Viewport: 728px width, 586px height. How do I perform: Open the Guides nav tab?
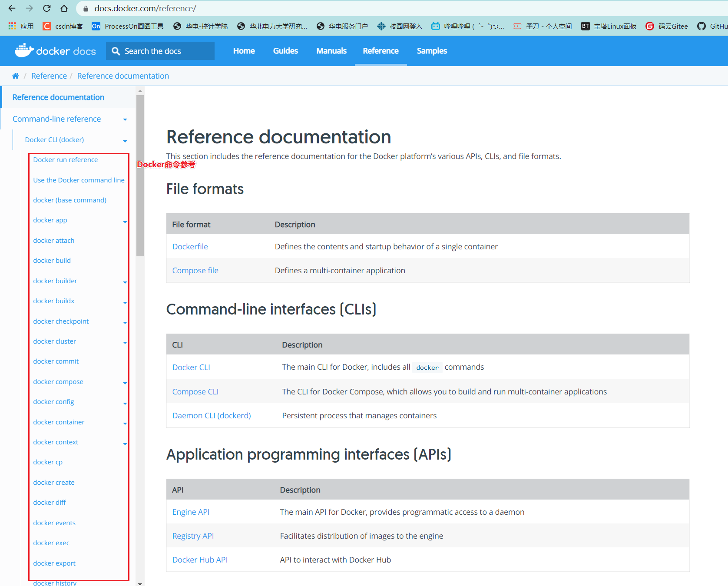[285, 51]
